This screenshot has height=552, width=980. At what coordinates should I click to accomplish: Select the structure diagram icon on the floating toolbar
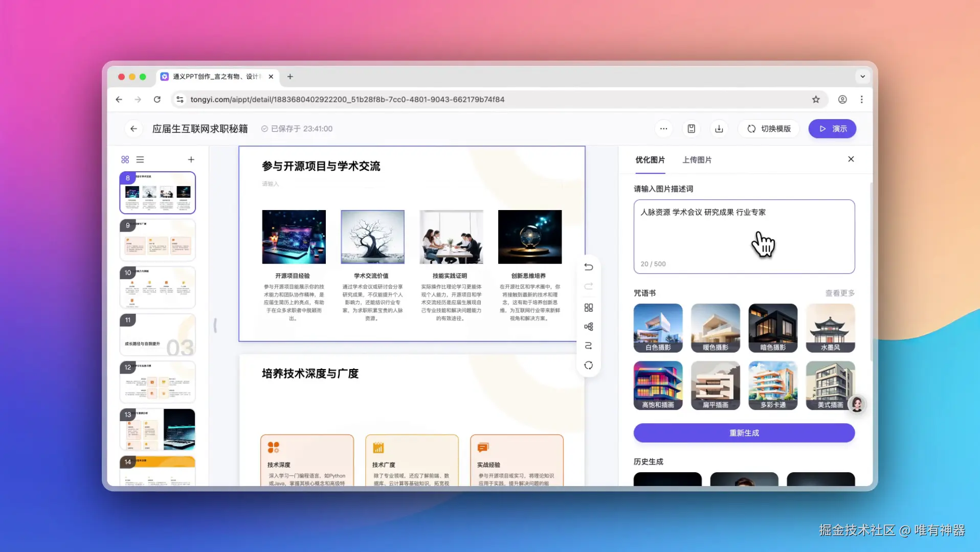pyautogui.click(x=588, y=327)
